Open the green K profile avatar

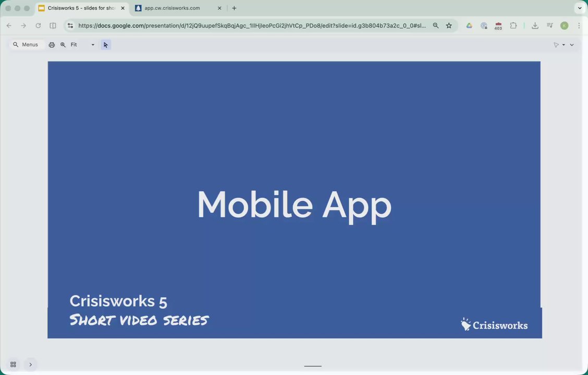565,26
